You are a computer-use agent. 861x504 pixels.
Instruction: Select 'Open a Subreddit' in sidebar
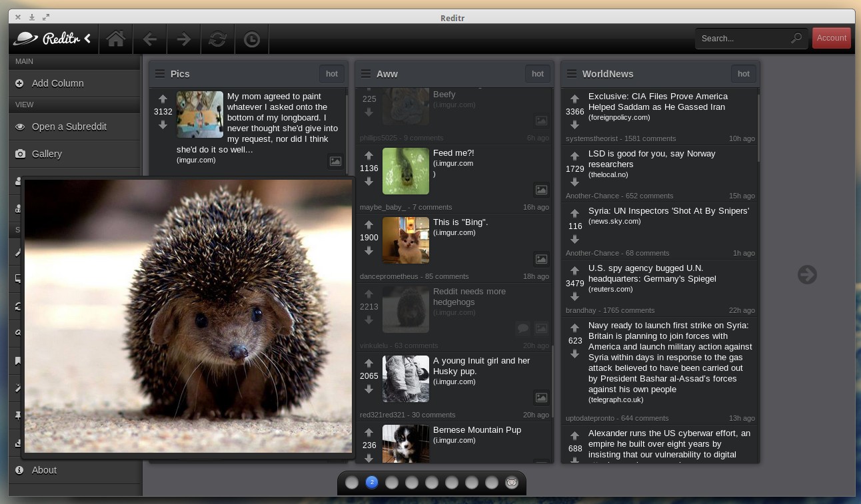[x=69, y=126]
